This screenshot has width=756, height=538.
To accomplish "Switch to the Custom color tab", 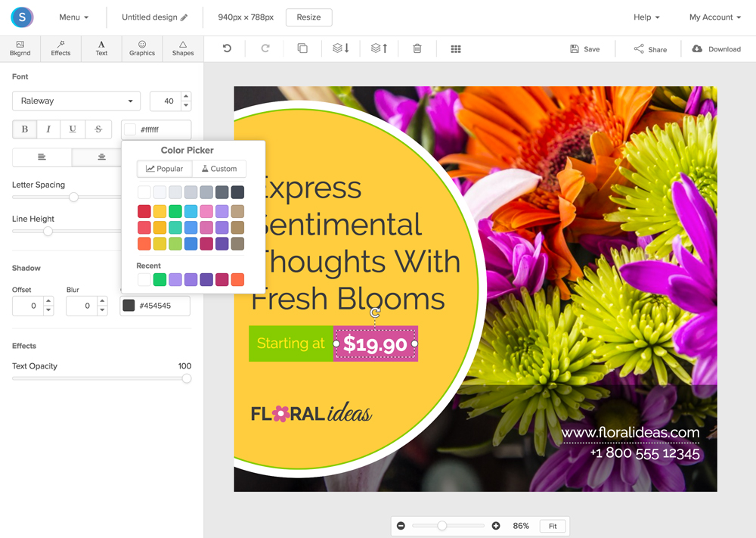I will tap(219, 168).
